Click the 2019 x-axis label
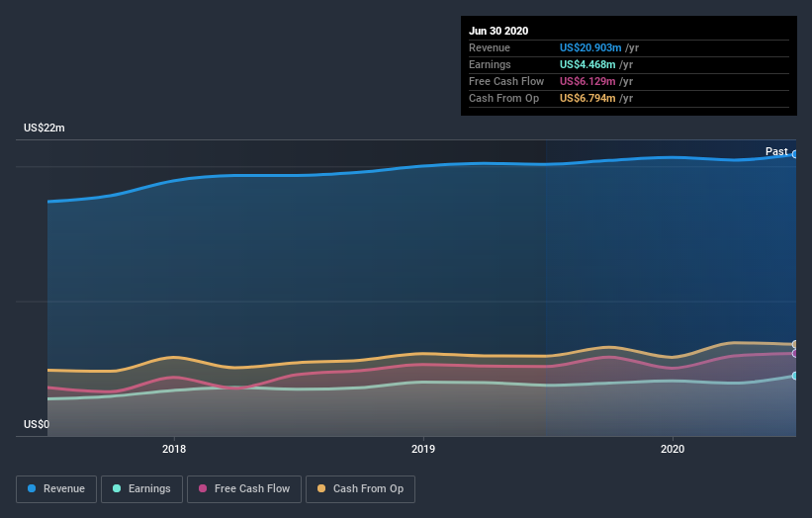The image size is (812, 518). click(423, 449)
